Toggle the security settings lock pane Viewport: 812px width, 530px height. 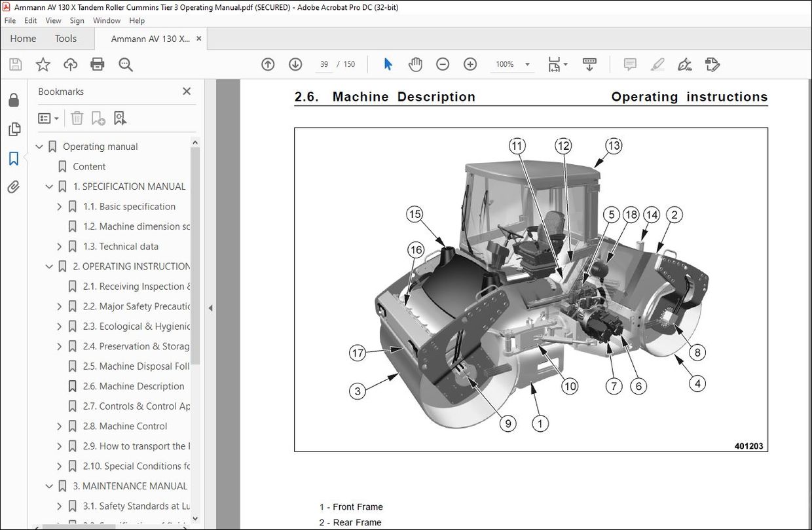click(x=14, y=99)
